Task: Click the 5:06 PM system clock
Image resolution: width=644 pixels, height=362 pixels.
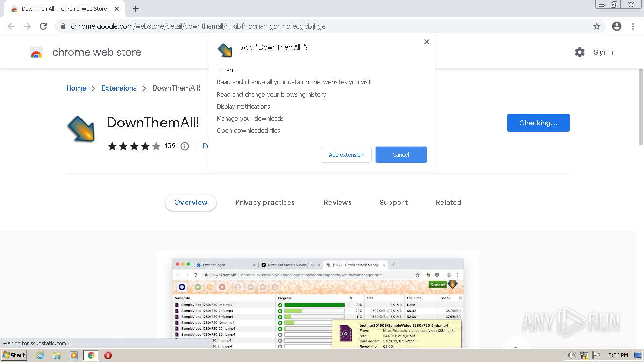Action: [618, 355]
